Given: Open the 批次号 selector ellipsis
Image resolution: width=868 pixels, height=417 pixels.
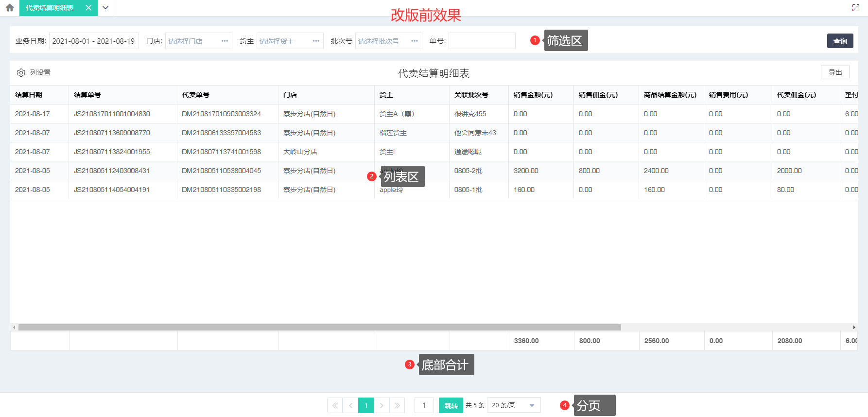Looking at the screenshot, I should click(415, 41).
